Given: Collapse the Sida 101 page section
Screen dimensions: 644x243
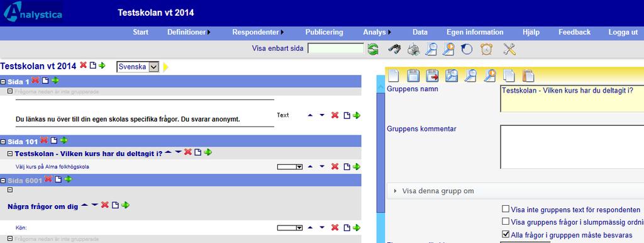Looking at the screenshot, I should pos(3,142).
